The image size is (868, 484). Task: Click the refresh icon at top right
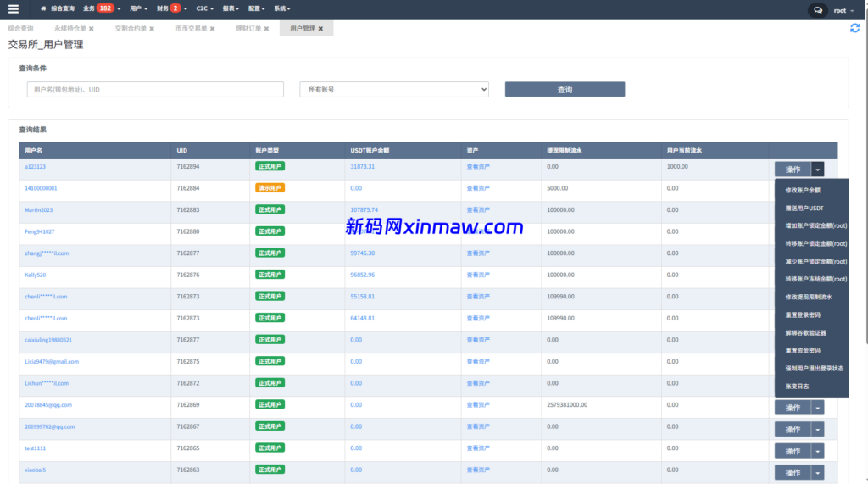click(854, 28)
